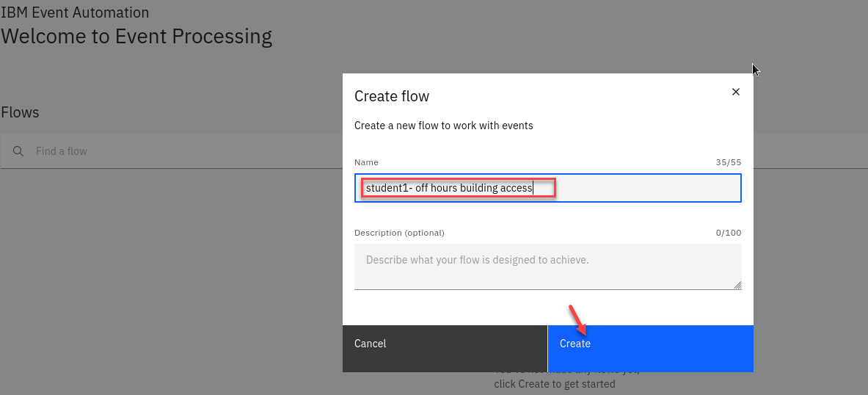Click the Name field label
868x395 pixels.
coord(366,162)
